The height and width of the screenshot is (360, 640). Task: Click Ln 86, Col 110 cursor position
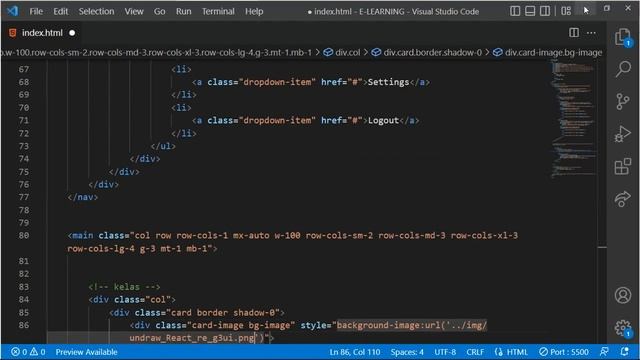(x=355, y=352)
